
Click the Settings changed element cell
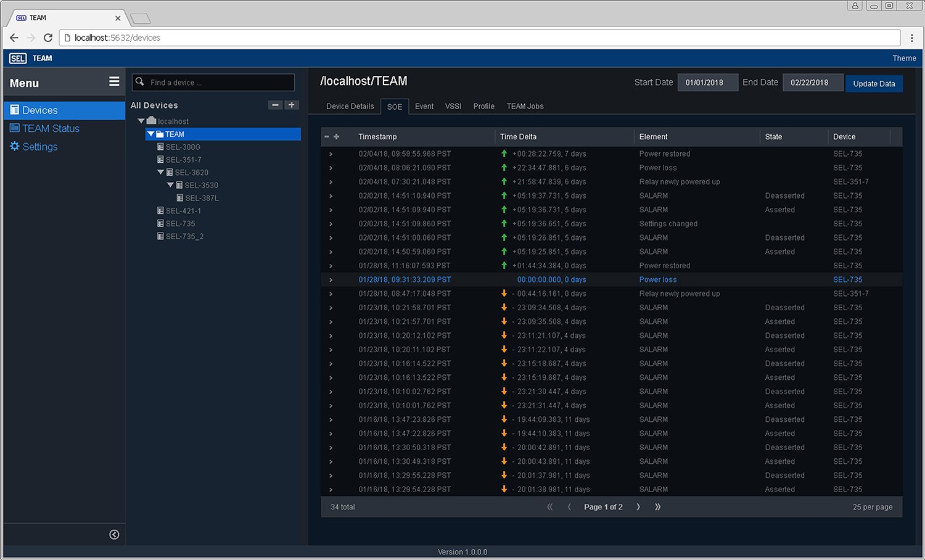click(668, 224)
